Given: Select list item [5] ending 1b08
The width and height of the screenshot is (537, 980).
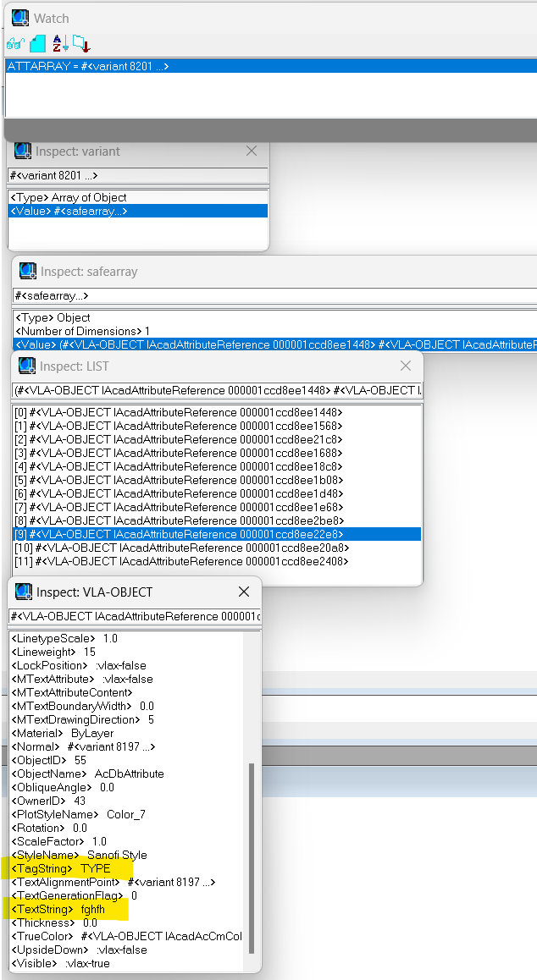Looking at the screenshot, I should click(217, 480).
